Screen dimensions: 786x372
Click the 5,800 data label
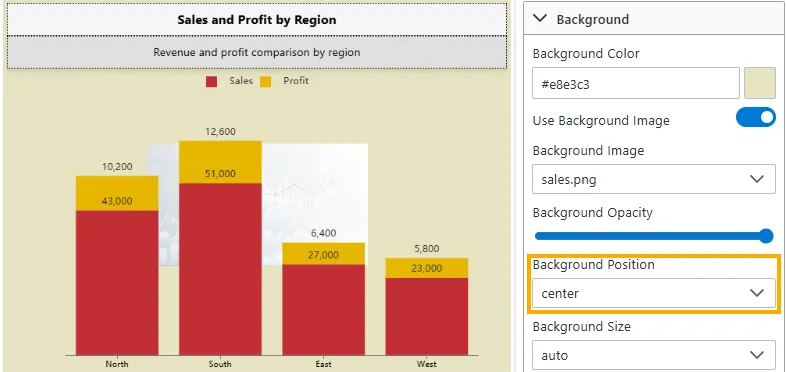[x=427, y=249]
